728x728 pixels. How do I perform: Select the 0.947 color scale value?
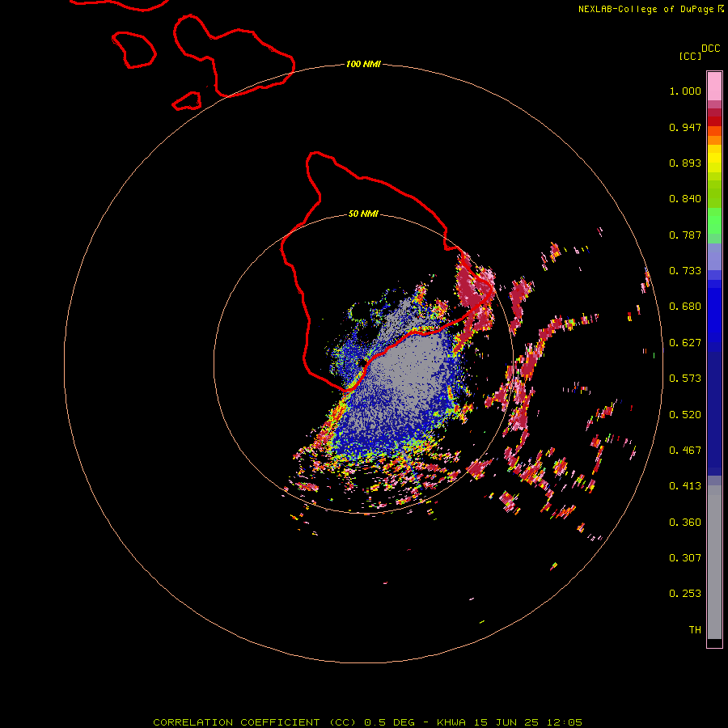[685, 127]
